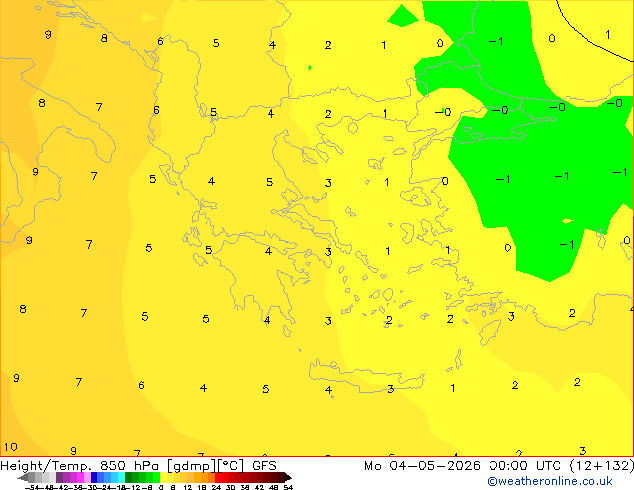Click the isolated green triangle patch at top
Viewport: 634px width, 490px height.
tap(403, 17)
